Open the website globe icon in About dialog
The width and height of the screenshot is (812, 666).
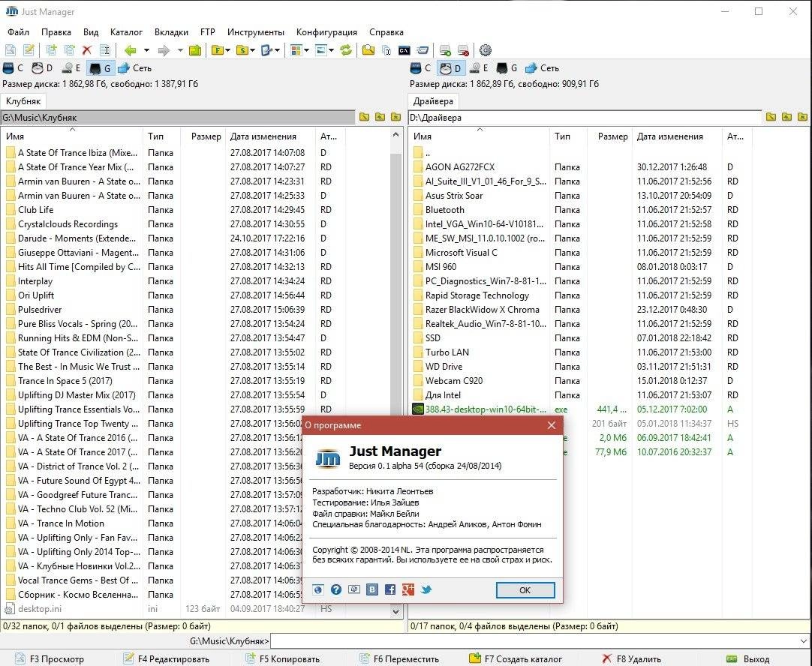pos(318,589)
